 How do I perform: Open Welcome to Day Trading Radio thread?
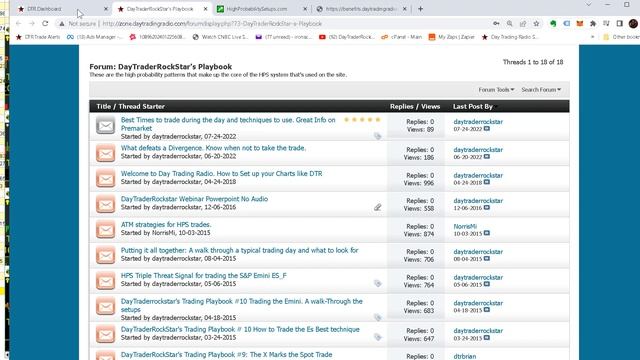click(221, 173)
